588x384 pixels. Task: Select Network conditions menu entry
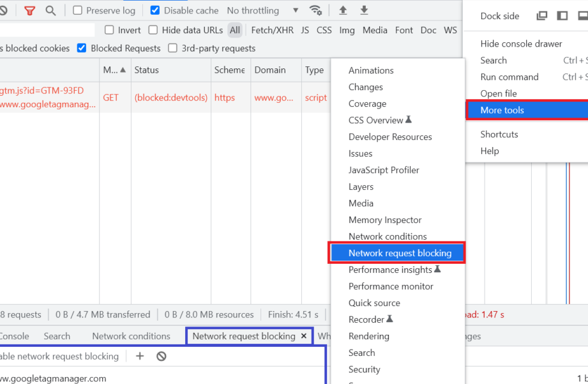click(398, 236)
